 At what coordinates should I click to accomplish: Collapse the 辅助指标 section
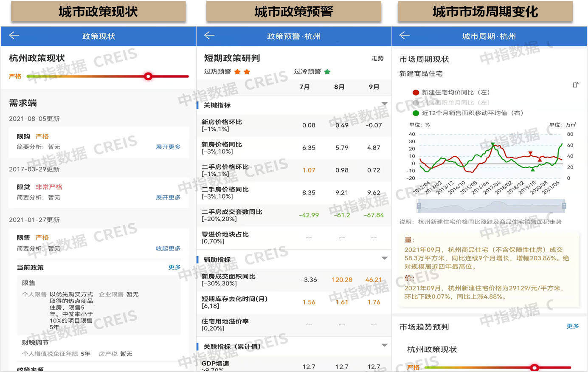click(x=384, y=259)
